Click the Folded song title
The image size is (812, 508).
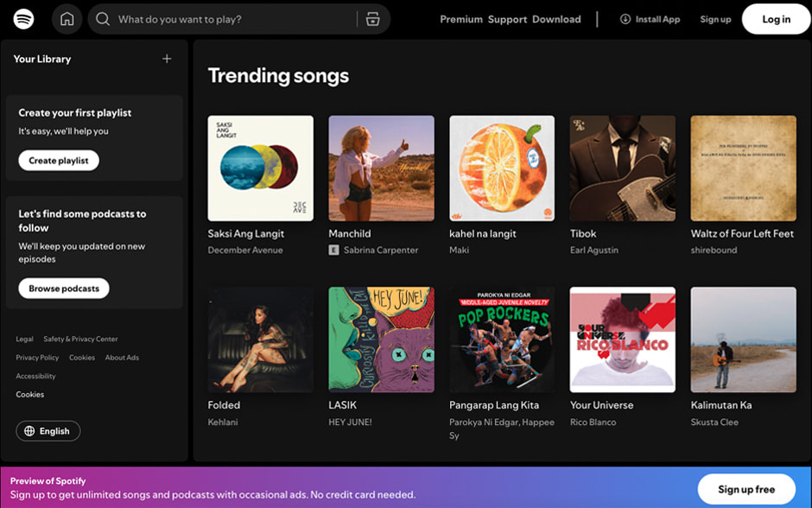click(x=224, y=405)
